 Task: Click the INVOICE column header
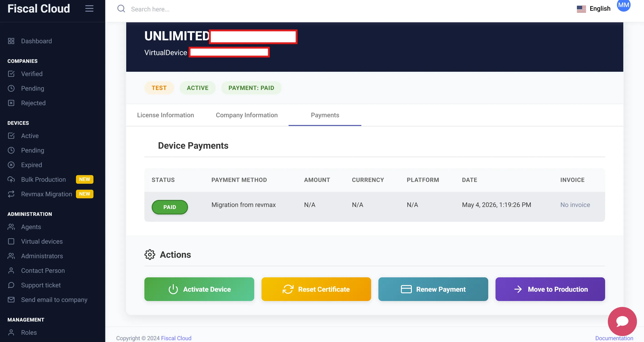tap(572, 180)
